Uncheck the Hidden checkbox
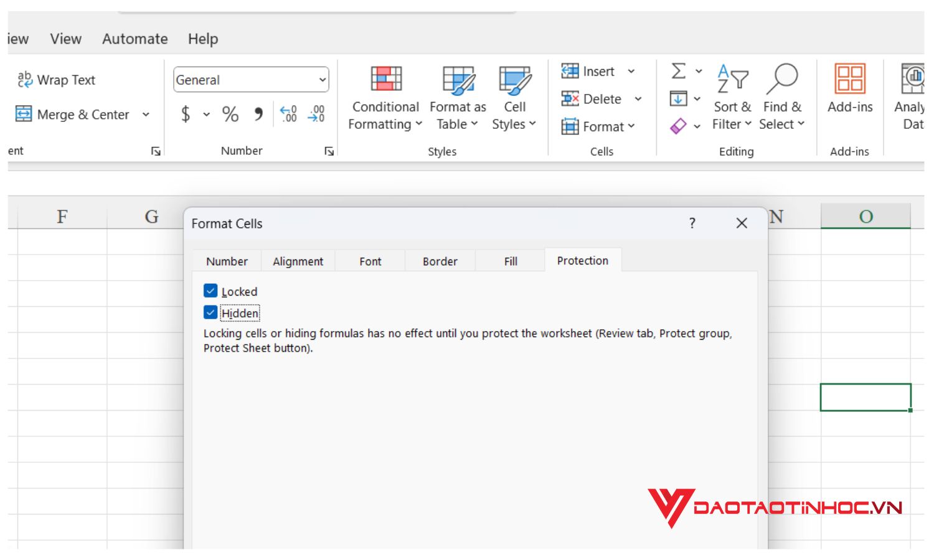934x560 pixels. point(210,312)
